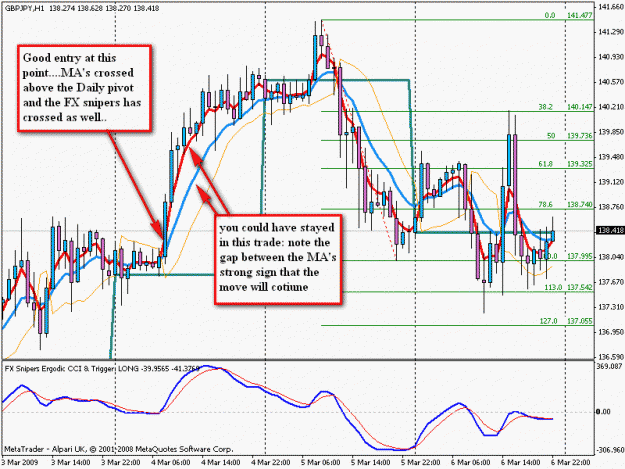The height and width of the screenshot is (469, 625).
Task: Click the 140.210 price axis label
Action: pos(611,107)
